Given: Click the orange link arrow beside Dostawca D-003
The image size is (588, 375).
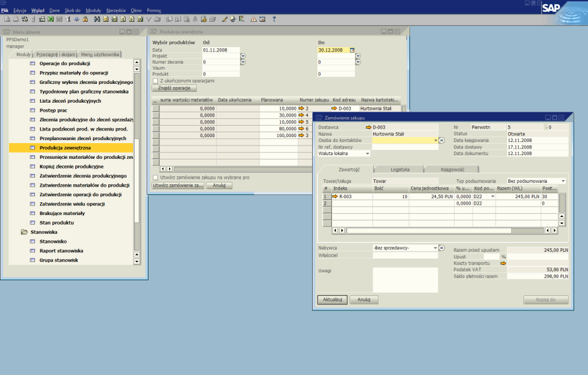Looking at the screenshot, I should point(368,127).
